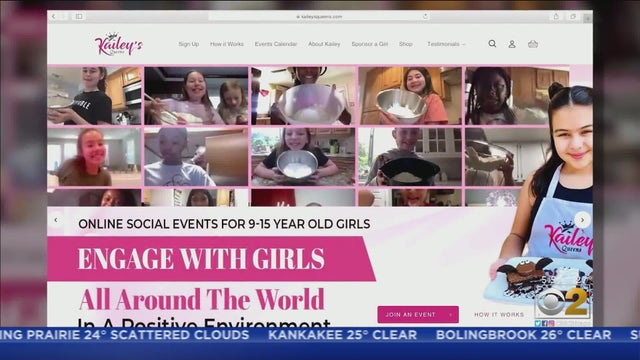Image resolution: width=640 pixels, height=360 pixels.
Task: Click the Join An Event button
Action: click(x=418, y=315)
